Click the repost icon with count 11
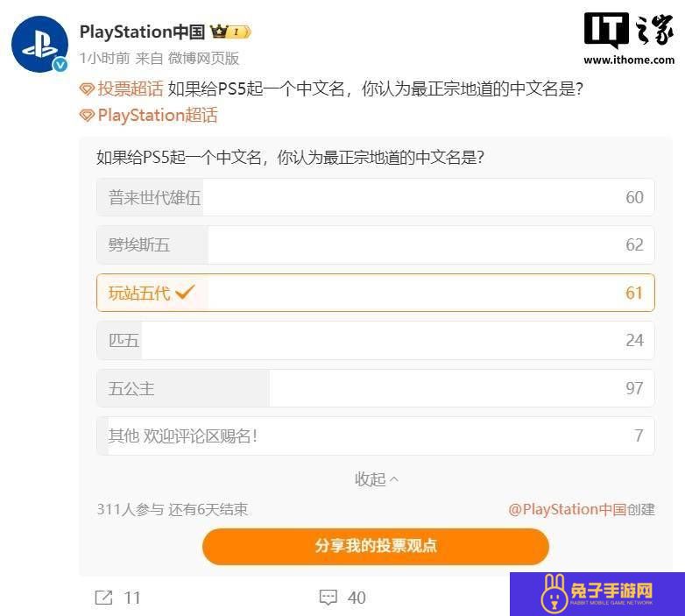 click(x=104, y=598)
